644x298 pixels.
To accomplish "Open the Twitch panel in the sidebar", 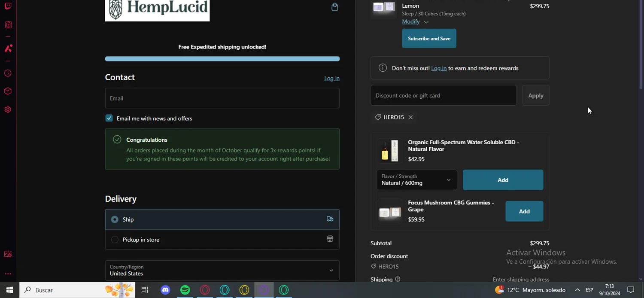I will pyautogui.click(x=8, y=6).
